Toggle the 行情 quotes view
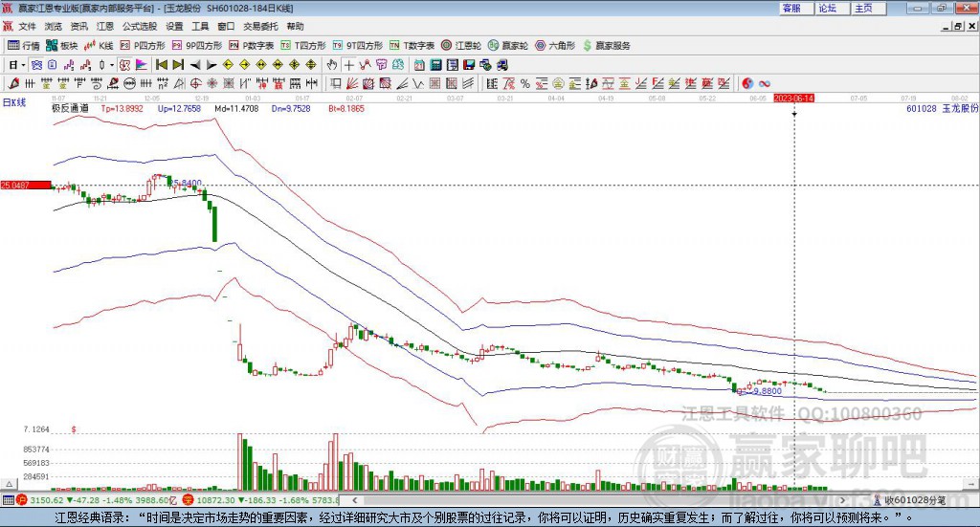This screenshot has height=527, width=980. pos(24,46)
